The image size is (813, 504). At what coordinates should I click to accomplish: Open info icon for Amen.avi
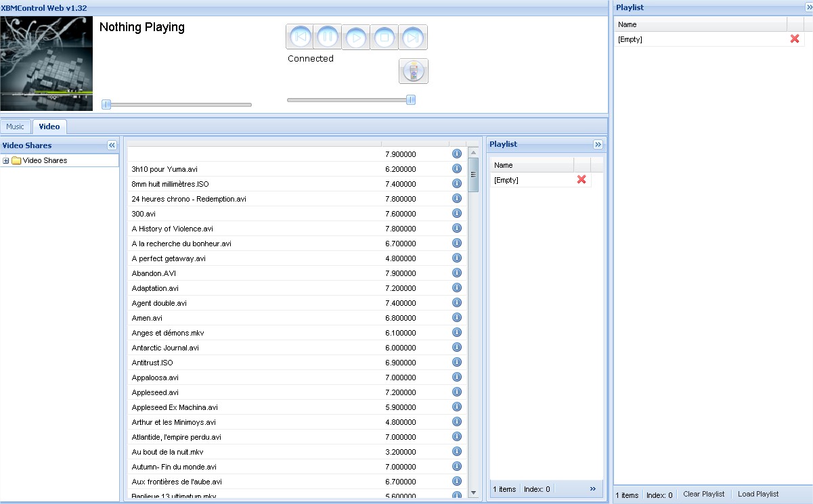point(457,318)
